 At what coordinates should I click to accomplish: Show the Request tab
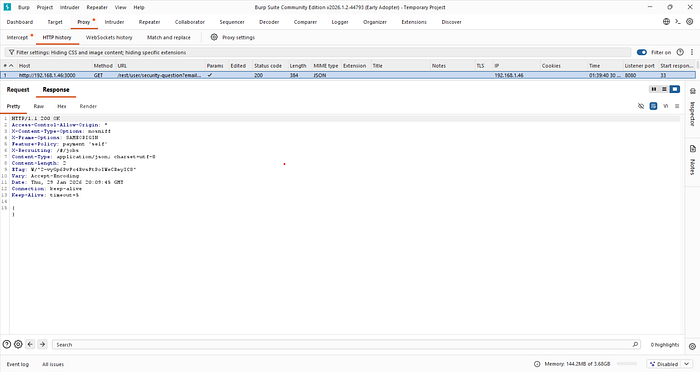coord(18,89)
